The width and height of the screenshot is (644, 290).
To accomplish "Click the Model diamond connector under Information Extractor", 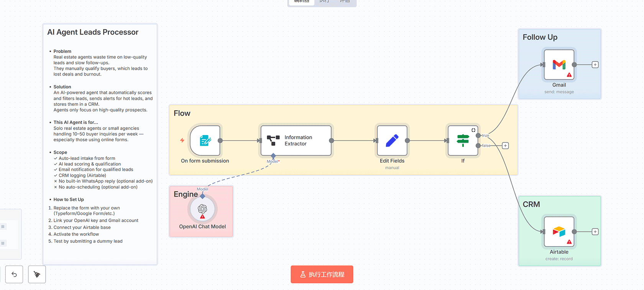I will [x=273, y=156].
